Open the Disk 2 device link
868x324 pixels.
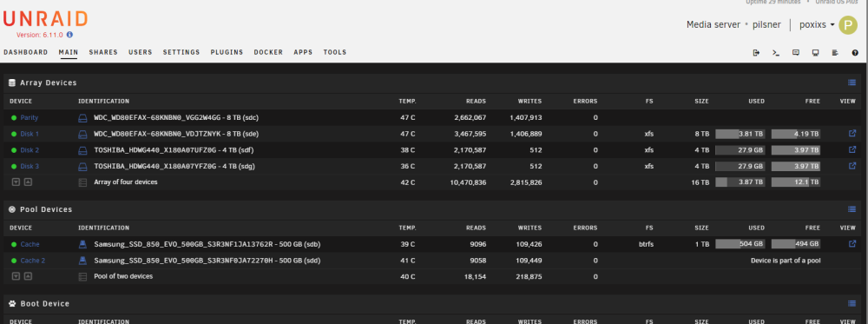30,150
